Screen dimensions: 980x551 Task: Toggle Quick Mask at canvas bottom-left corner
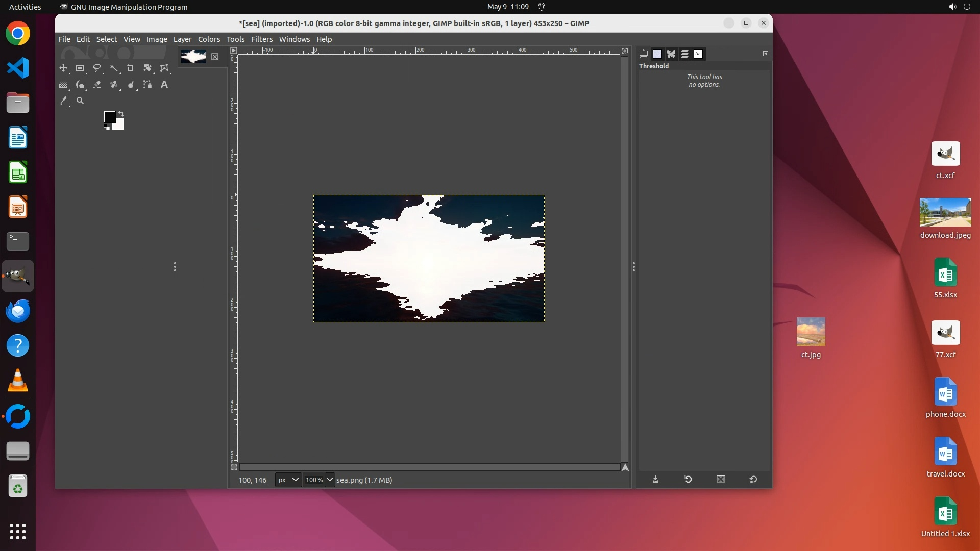pyautogui.click(x=234, y=467)
